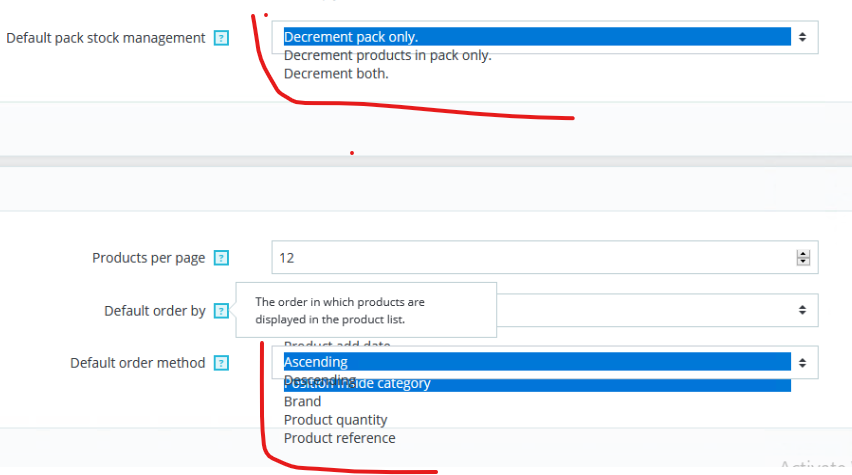Increase Products per page with up stepper
Image resolution: width=852 pixels, height=475 pixels.
[803, 254]
